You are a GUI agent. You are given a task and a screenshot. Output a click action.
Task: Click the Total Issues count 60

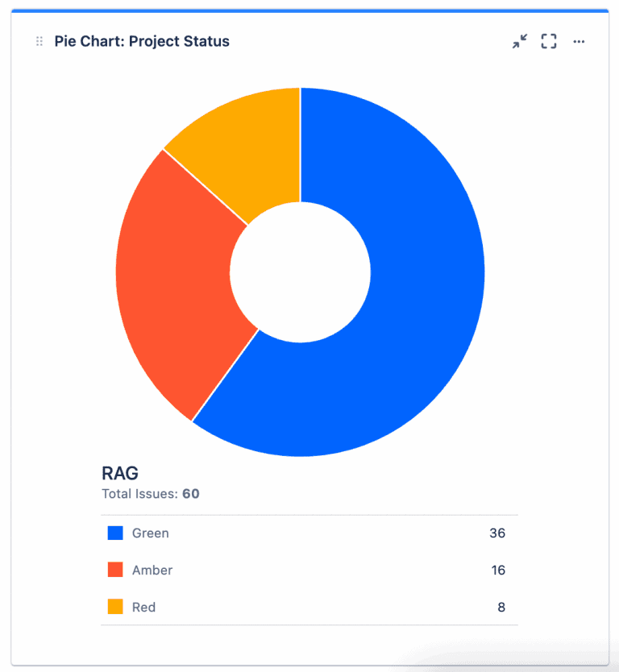pyautogui.click(x=191, y=494)
